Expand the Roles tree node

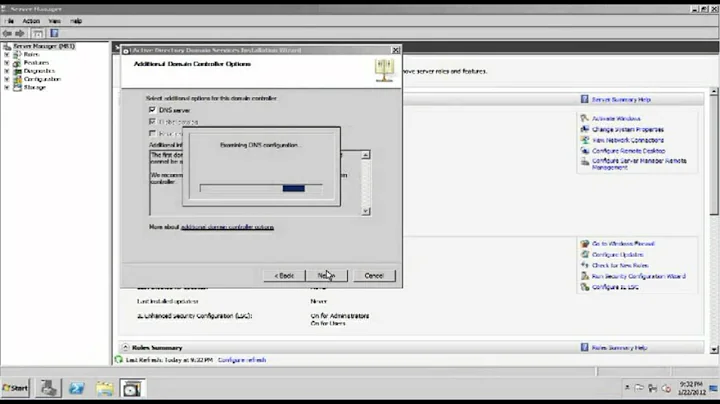[6, 54]
